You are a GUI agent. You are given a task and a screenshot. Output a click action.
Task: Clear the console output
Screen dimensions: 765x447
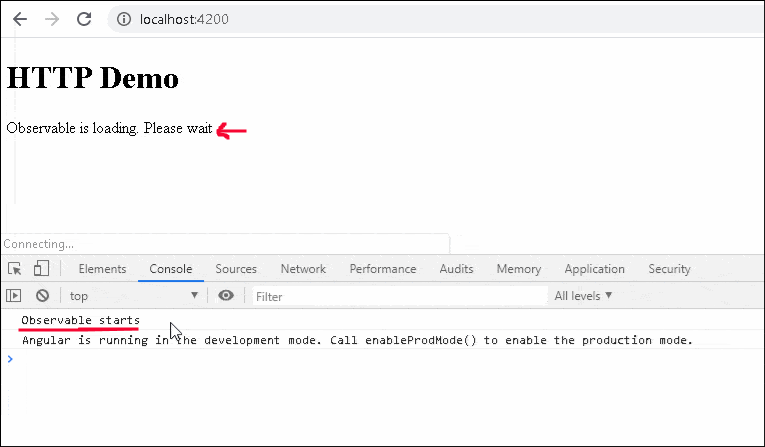coord(43,296)
